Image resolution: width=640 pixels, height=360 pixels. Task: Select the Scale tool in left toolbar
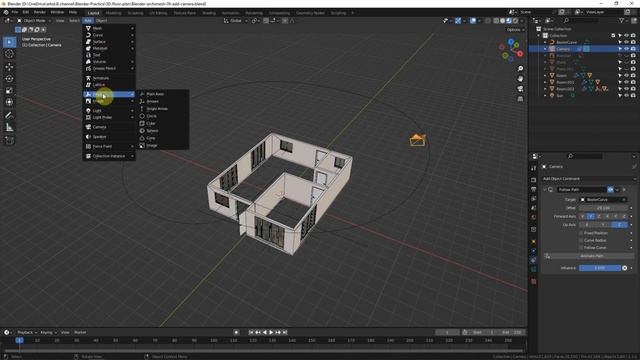(x=9, y=91)
